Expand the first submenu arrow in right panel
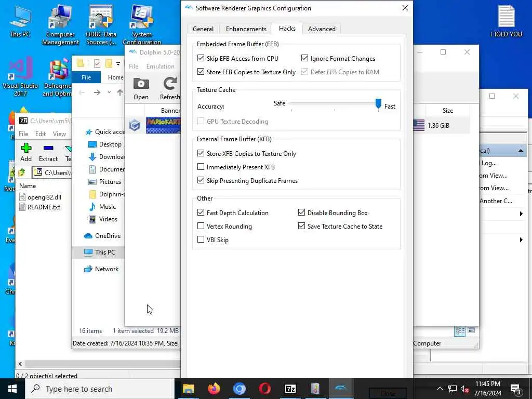532x399 pixels. click(x=521, y=214)
